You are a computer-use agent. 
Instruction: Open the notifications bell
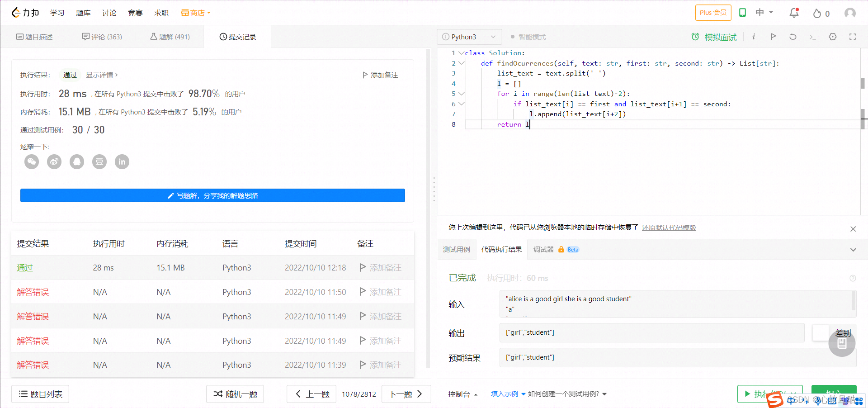coord(793,13)
